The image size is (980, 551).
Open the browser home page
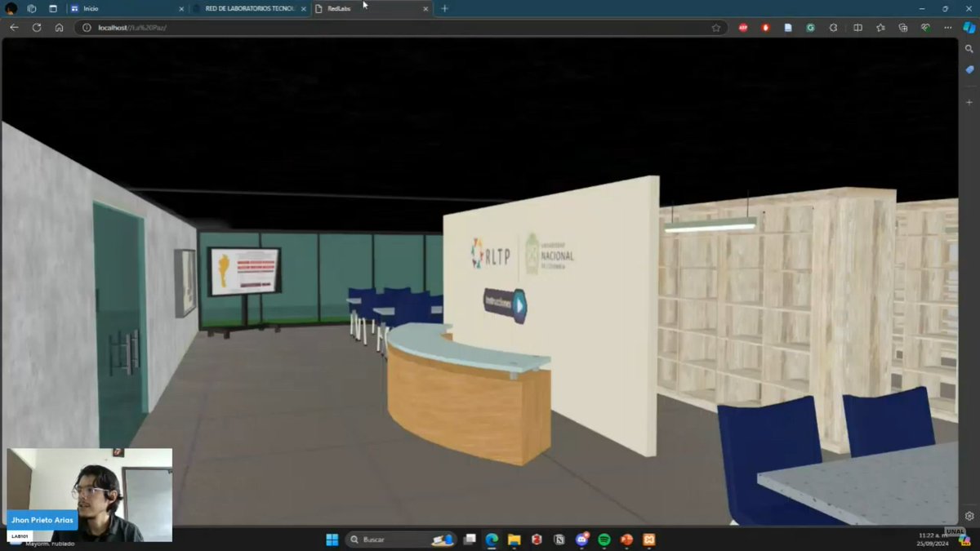point(59,27)
